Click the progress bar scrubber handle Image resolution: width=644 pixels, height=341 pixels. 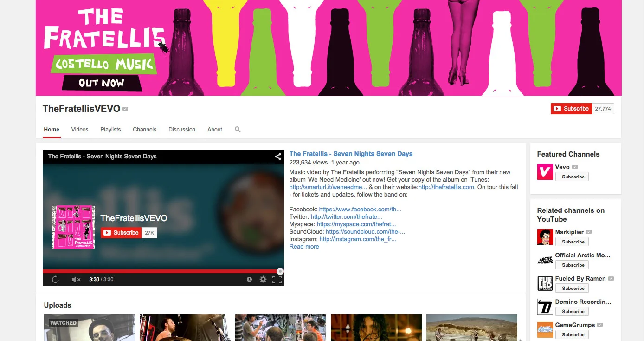coord(280,271)
